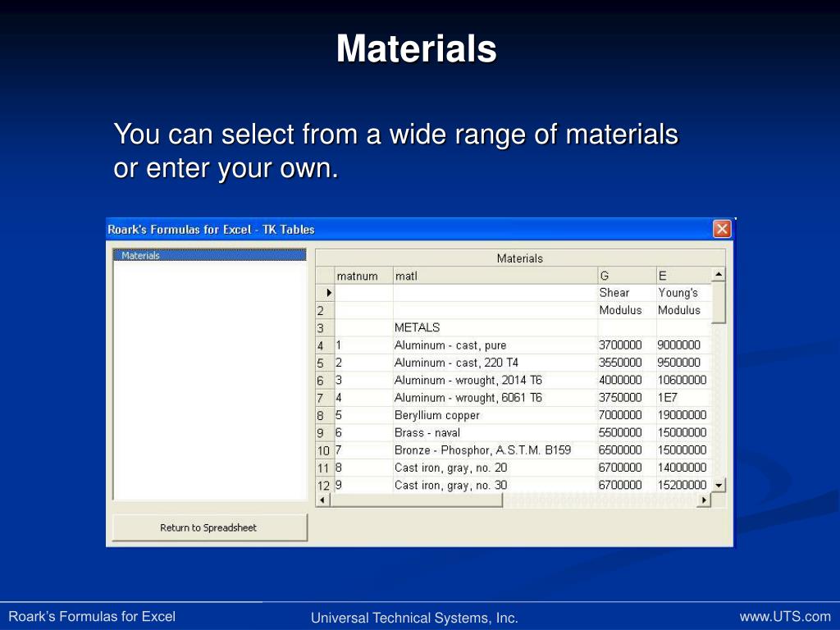
Task: Select Materials in the left table list
Action: [x=209, y=256]
